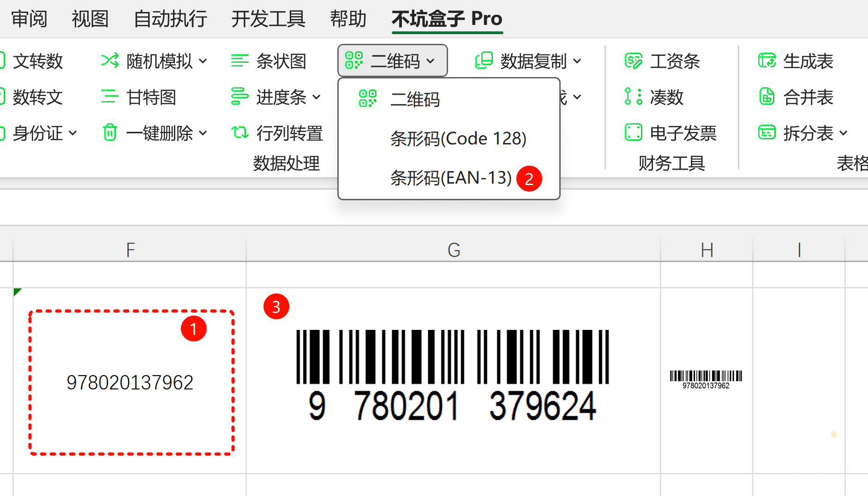Viewport: 868px width, 496px height.
Task: Expand the 随机模拟 dropdown arrow
Action: click(x=203, y=61)
